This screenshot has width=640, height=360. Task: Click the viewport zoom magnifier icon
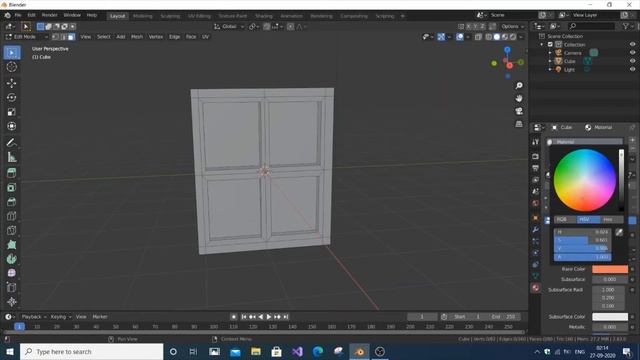(519, 86)
